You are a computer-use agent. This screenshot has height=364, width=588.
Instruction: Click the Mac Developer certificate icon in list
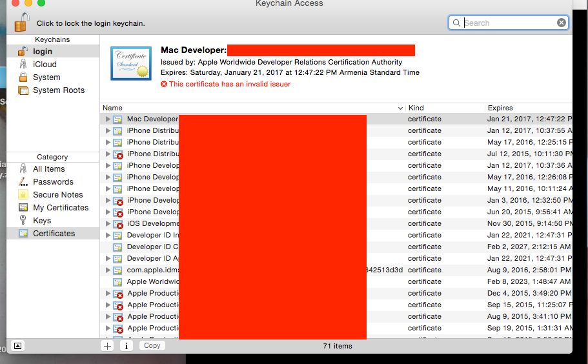click(117, 119)
